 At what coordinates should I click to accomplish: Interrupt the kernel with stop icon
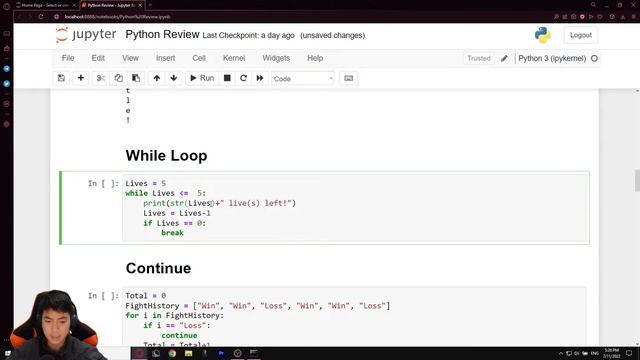coord(227,78)
